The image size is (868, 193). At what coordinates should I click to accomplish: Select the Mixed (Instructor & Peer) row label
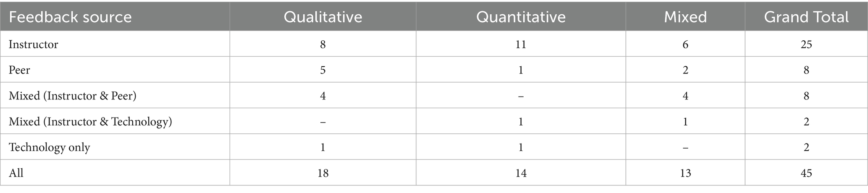point(73,96)
